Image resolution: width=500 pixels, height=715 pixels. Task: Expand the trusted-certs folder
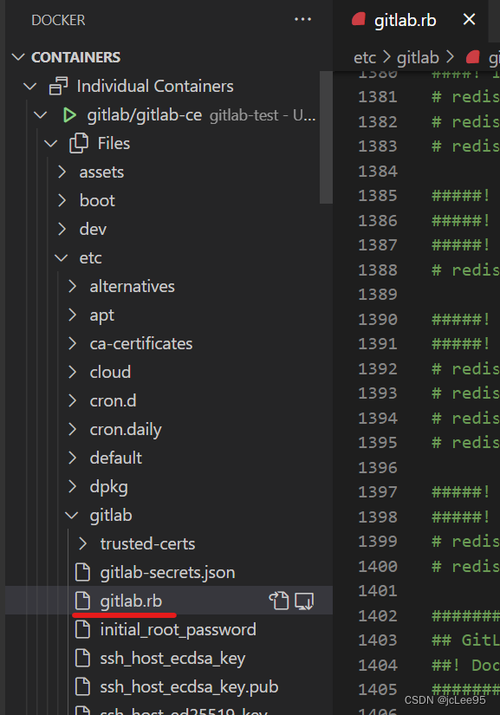82,544
